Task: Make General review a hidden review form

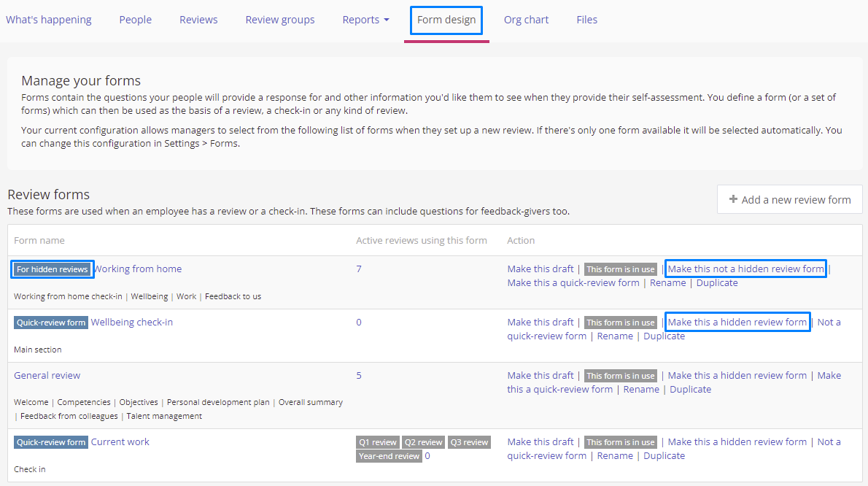Action: (737, 375)
